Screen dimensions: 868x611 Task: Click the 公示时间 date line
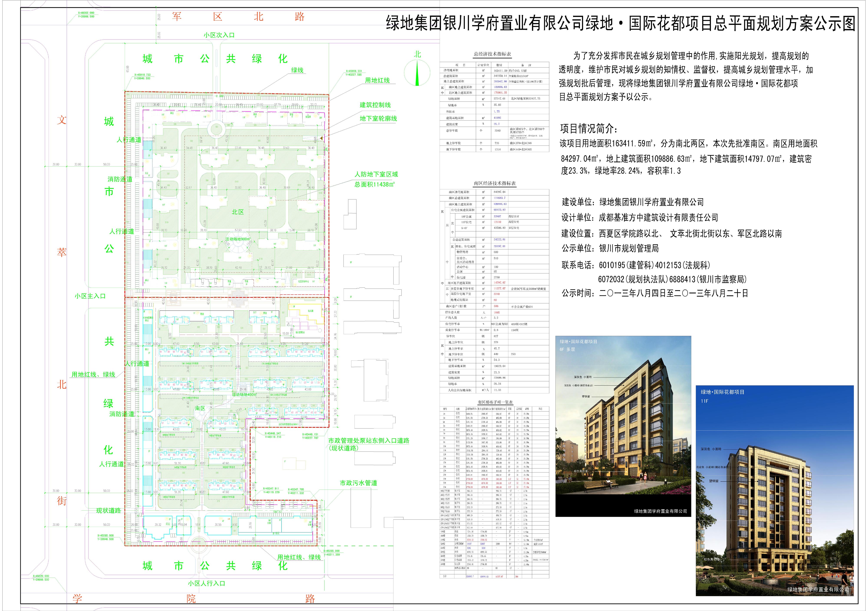point(655,293)
